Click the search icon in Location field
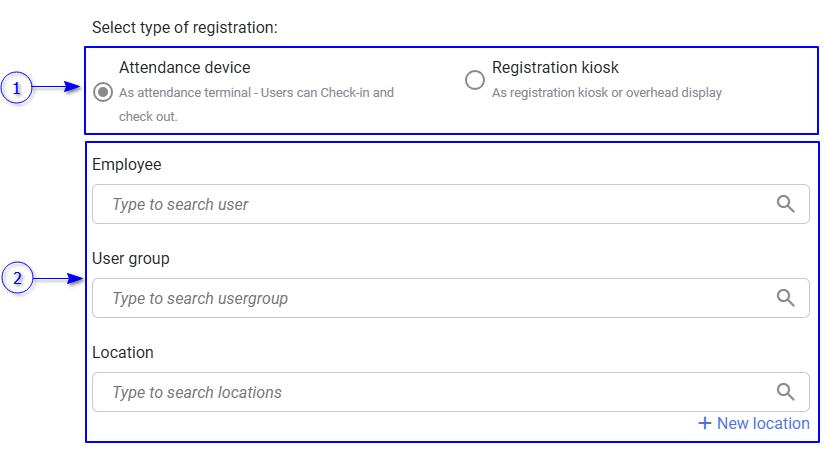The width and height of the screenshot is (825, 462). point(786,392)
